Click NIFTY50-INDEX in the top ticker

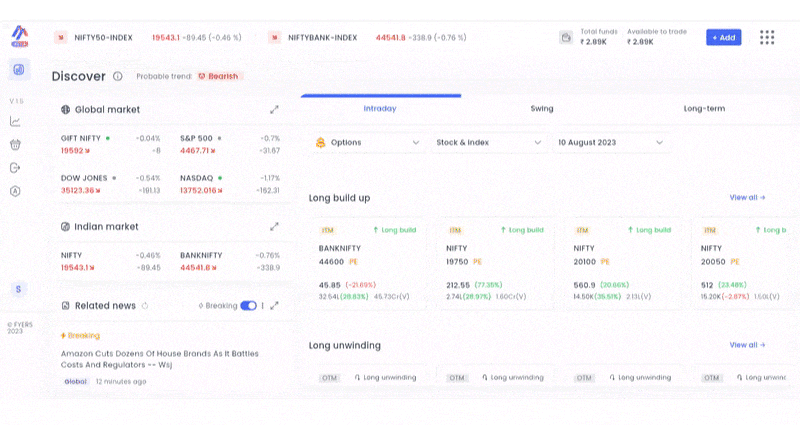click(x=104, y=38)
